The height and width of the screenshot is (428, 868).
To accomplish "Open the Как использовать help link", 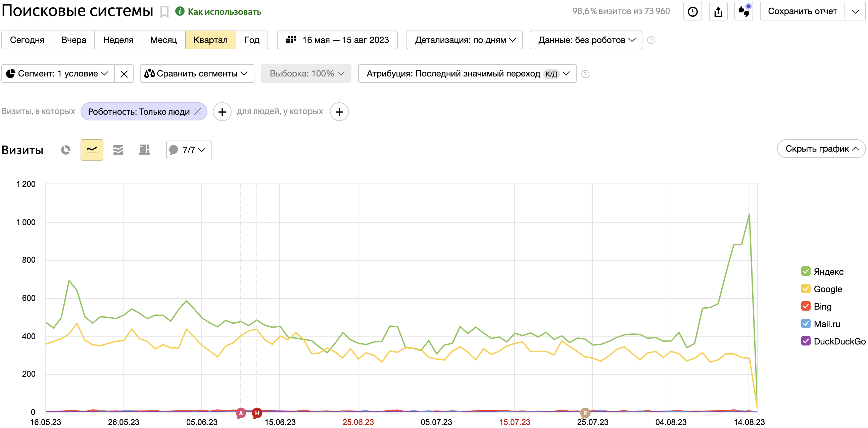I will [x=224, y=12].
